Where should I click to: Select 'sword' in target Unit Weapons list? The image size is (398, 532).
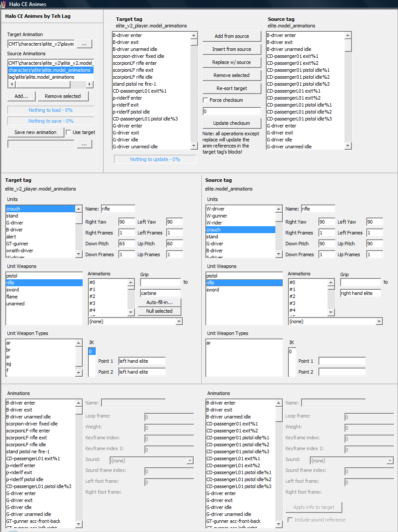click(13, 290)
